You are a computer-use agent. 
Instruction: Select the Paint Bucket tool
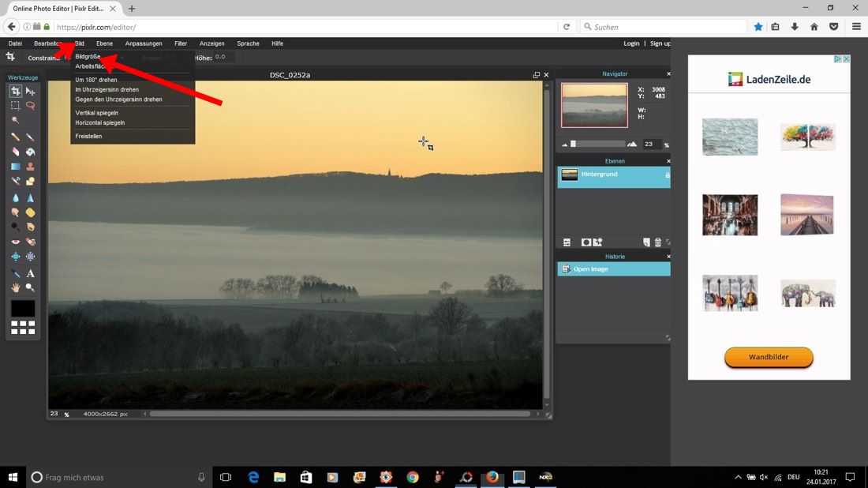point(31,152)
